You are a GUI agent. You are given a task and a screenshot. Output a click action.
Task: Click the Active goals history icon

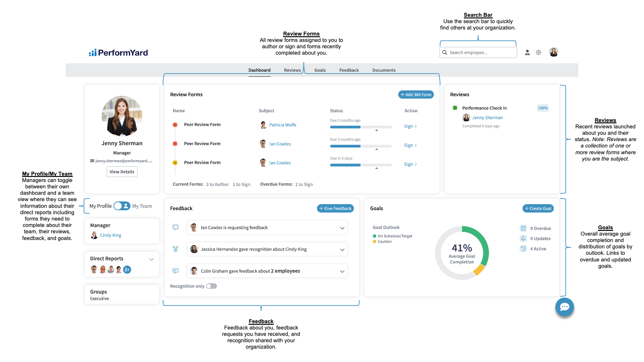pyautogui.click(x=523, y=249)
